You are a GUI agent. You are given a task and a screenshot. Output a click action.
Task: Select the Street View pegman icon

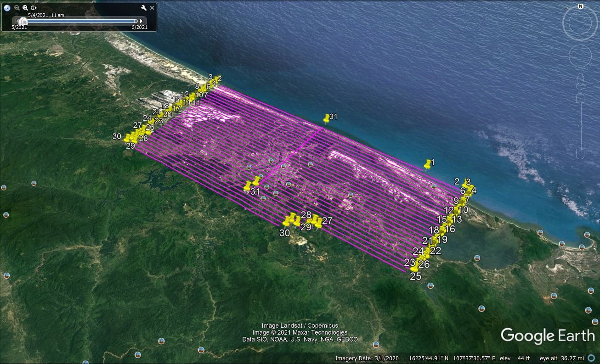(x=580, y=80)
